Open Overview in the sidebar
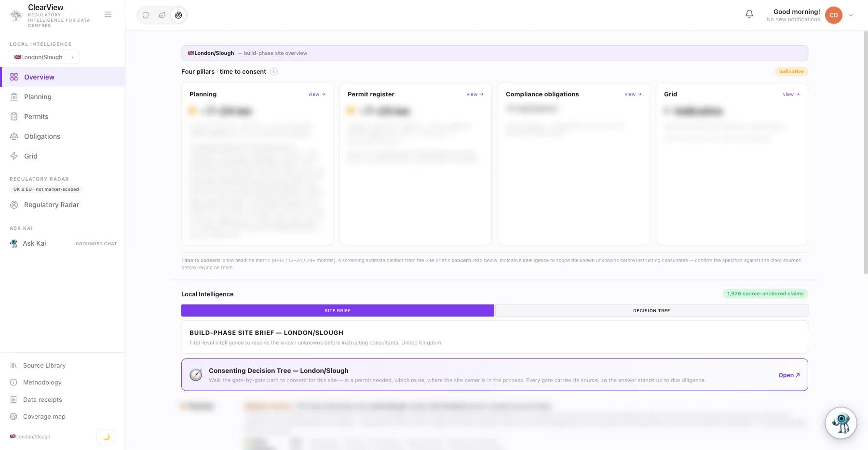This screenshot has height=450, width=868. pyautogui.click(x=63, y=77)
